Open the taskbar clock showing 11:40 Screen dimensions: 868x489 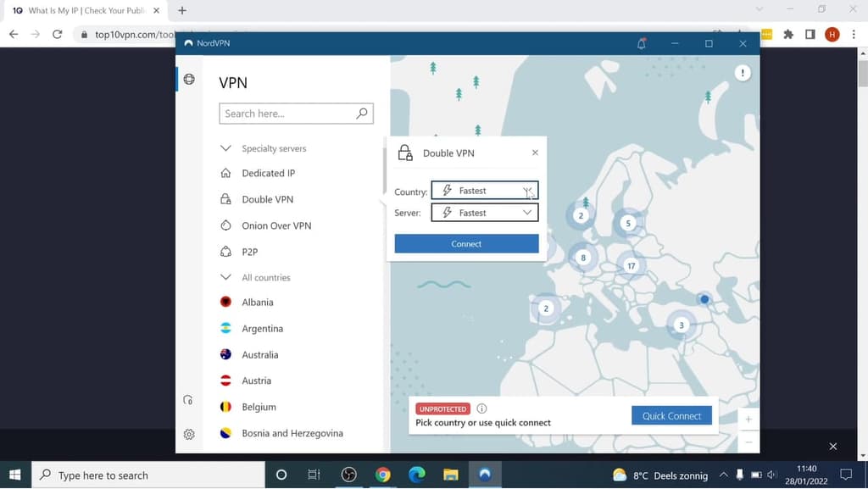pos(806,475)
